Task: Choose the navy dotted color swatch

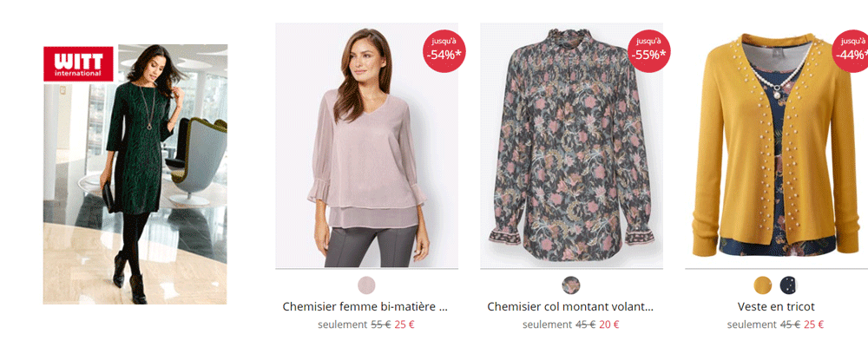Action: 788,285
